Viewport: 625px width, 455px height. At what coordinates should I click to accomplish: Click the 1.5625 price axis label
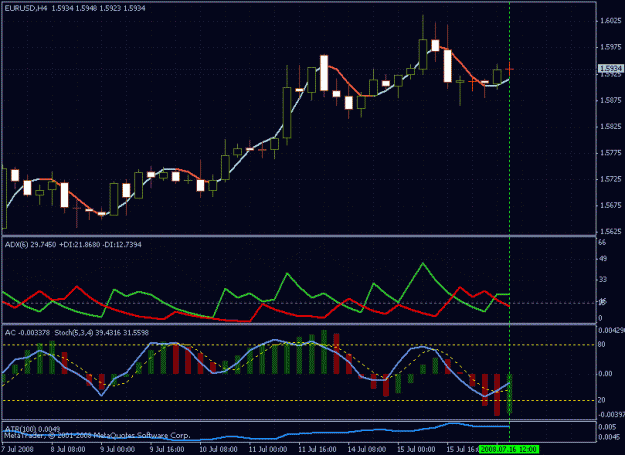pos(611,231)
